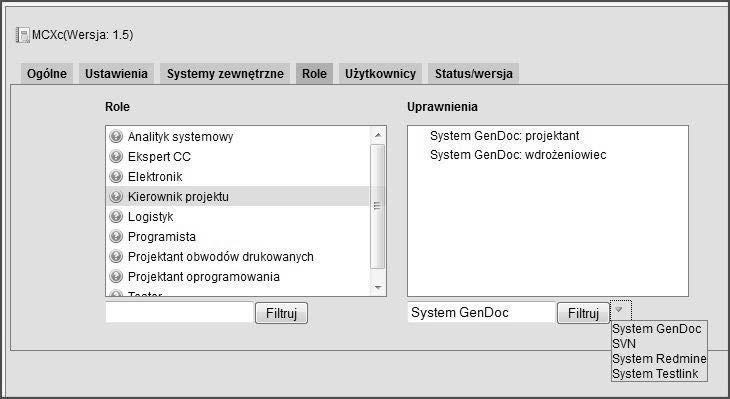This screenshot has height=399, width=730.
Task: Click the Filtruj button under Uprawnienia list
Action: (583, 313)
